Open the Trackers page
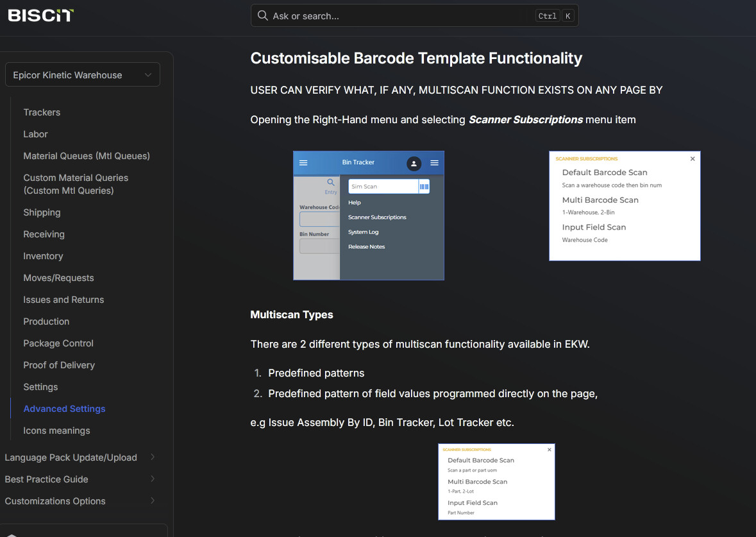756x537 pixels. coord(42,112)
